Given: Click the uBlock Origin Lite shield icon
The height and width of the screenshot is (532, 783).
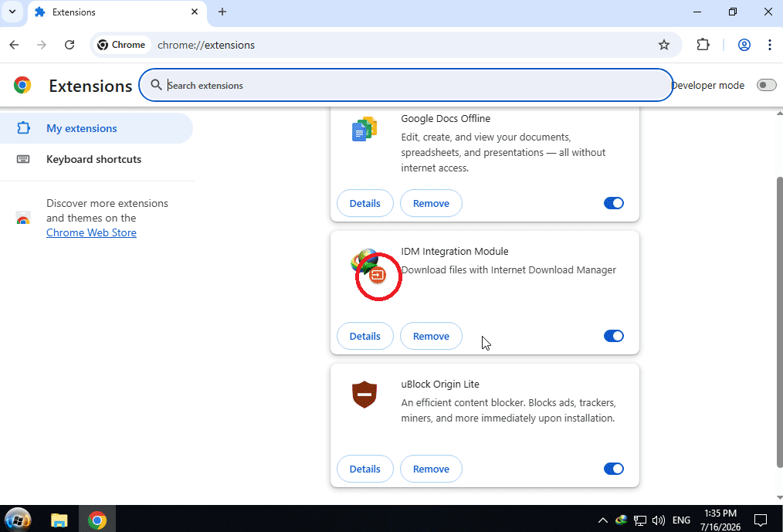Looking at the screenshot, I should click(364, 395).
